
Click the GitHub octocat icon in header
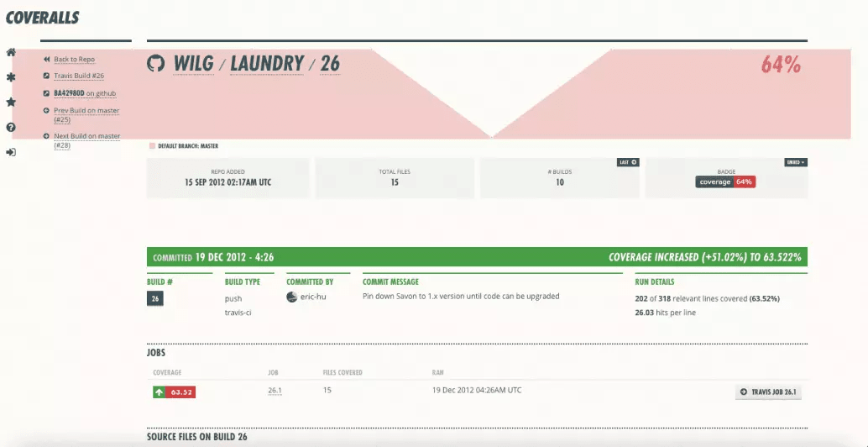coord(156,63)
